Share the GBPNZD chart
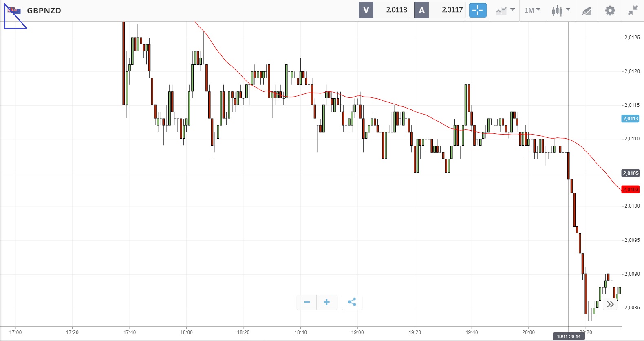Viewport: 644px width, 341px height. tap(352, 302)
